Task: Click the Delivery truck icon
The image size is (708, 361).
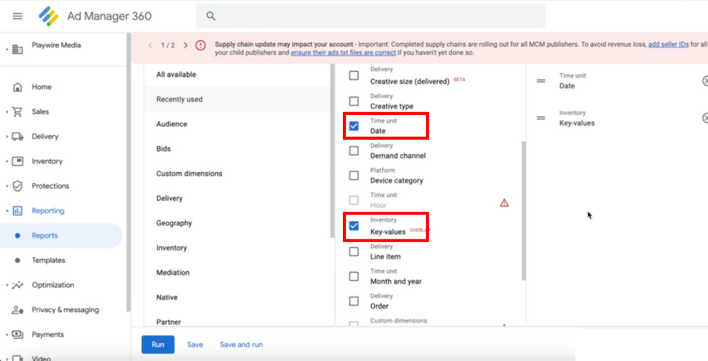Action: 17,136
